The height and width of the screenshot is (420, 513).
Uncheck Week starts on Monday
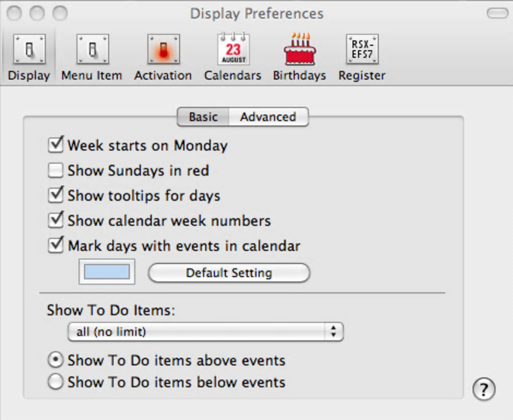tap(55, 145)
